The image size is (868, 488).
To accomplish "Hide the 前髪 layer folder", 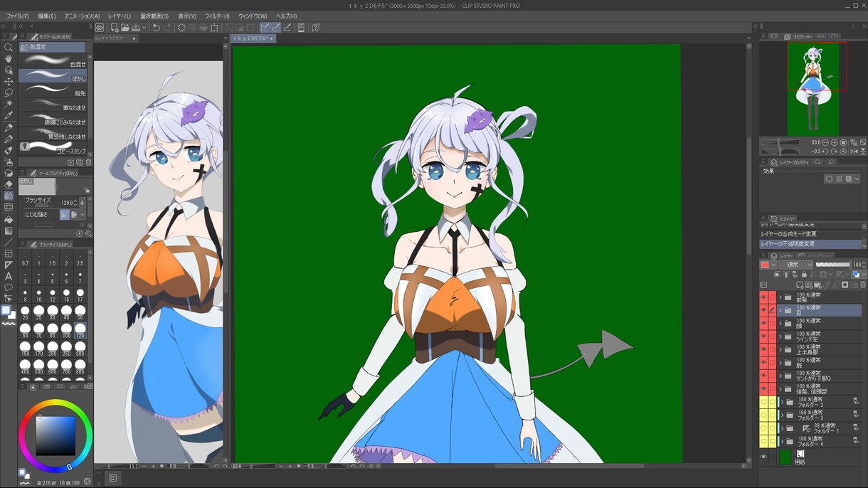I will [763, 297].
